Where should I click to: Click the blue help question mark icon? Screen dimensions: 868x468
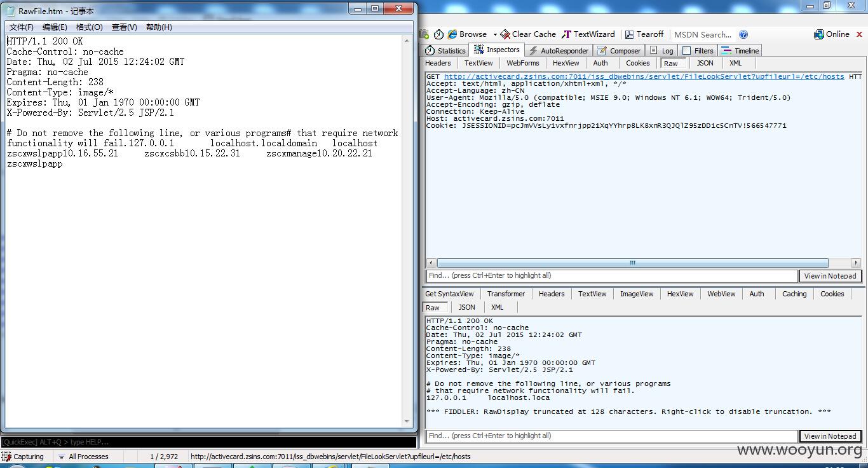click(743, 34)
